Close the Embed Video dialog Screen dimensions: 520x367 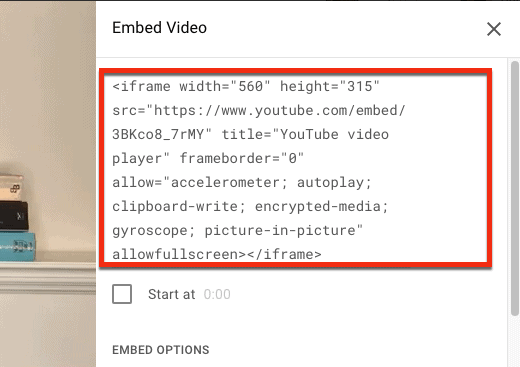click(x=494, y=29)
